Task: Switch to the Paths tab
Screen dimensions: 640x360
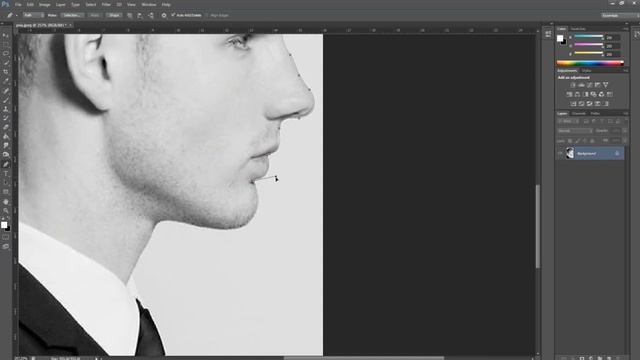Action: coord(595,113)
